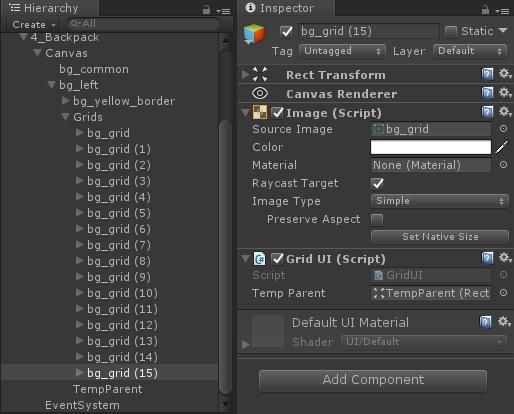Collapse the Grids tree node
The image size is (514, 414).
pos(65,117)
